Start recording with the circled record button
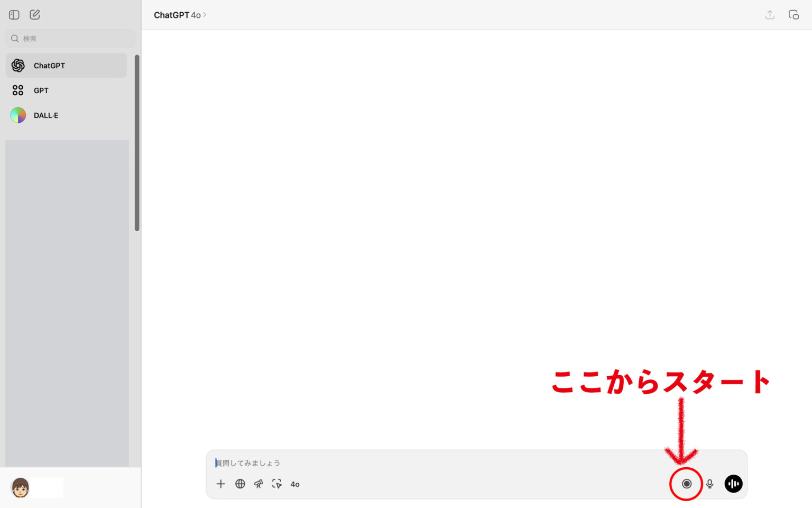Viewport: 812px width, 508px height. 686,484
